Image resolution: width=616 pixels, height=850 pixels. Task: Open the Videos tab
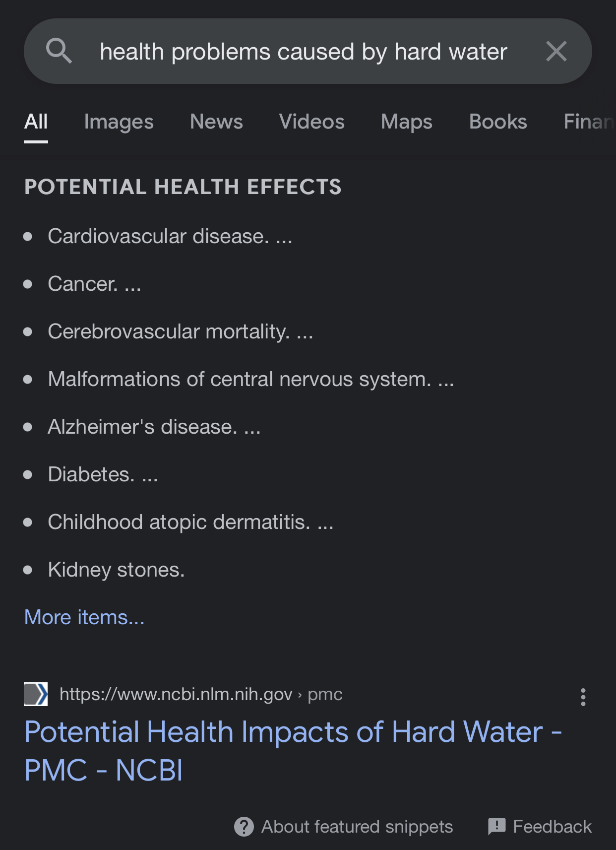coord(311,122)
